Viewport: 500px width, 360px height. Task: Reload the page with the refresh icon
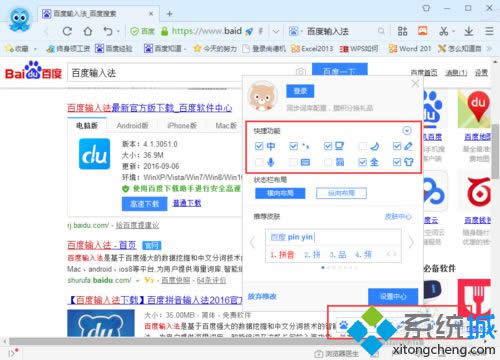pyautogui.click(x=67, y=31)
